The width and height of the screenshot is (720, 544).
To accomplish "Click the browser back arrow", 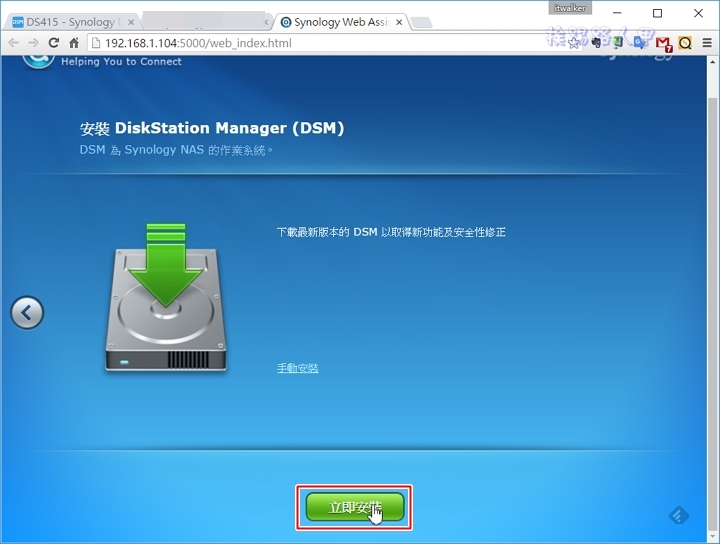I will click(x=14, y=43).
